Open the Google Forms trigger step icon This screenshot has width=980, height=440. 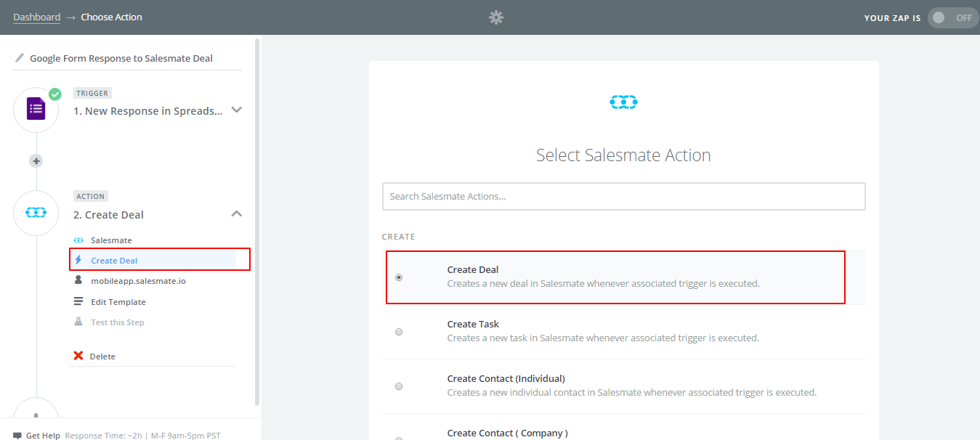[36, 110]
